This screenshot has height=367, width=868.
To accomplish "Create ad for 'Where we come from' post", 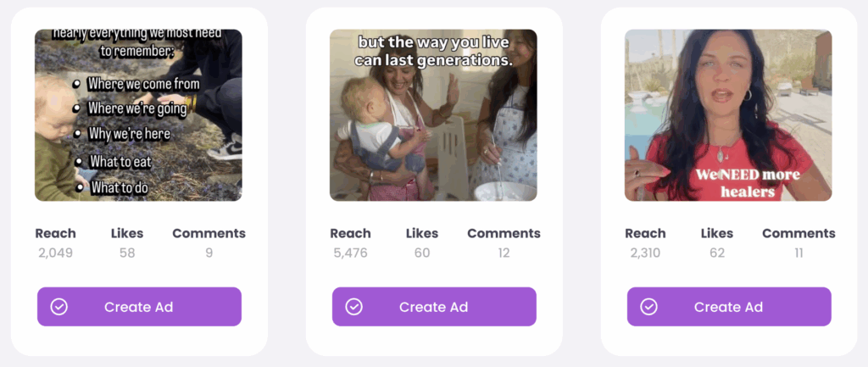I will 139,307.
